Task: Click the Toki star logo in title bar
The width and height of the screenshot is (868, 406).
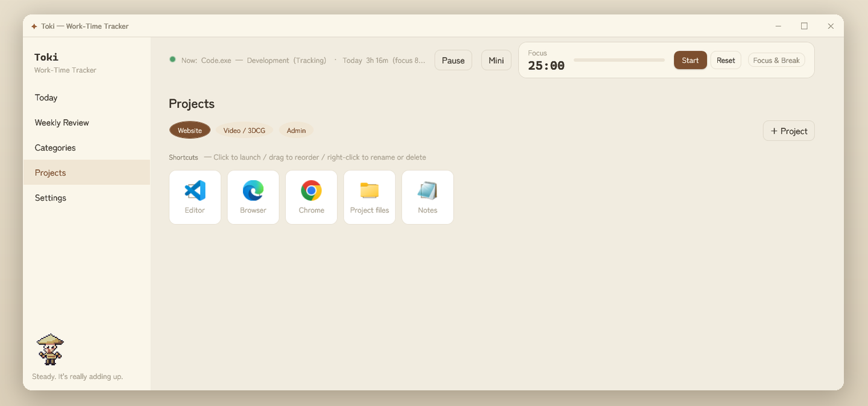Action: pos(34,27)
